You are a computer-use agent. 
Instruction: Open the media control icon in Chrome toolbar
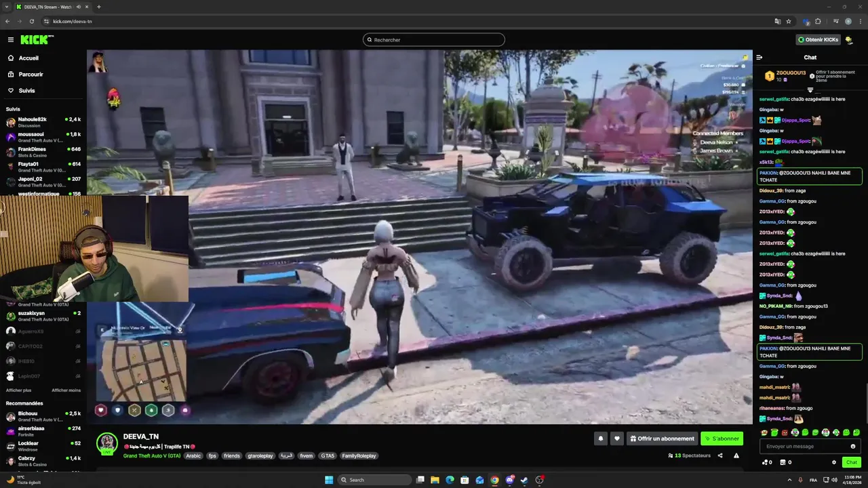[x=835, y=21]
